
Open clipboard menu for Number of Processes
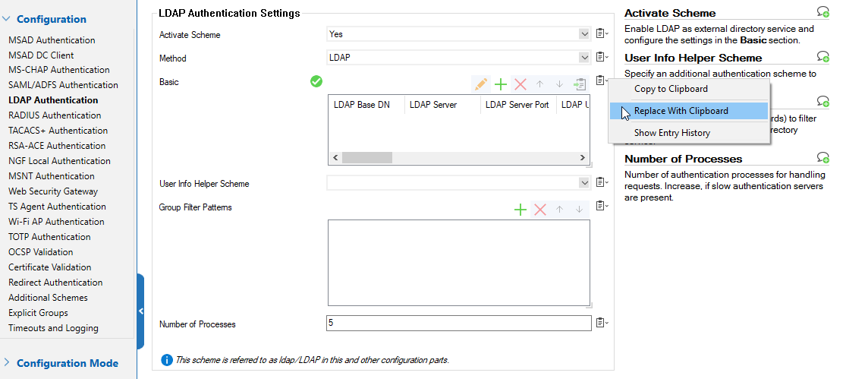pos(601,323)
